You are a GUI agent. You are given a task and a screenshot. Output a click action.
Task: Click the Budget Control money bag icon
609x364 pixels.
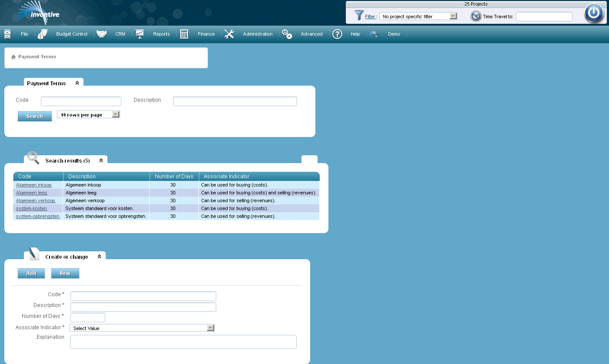[43, 34]
